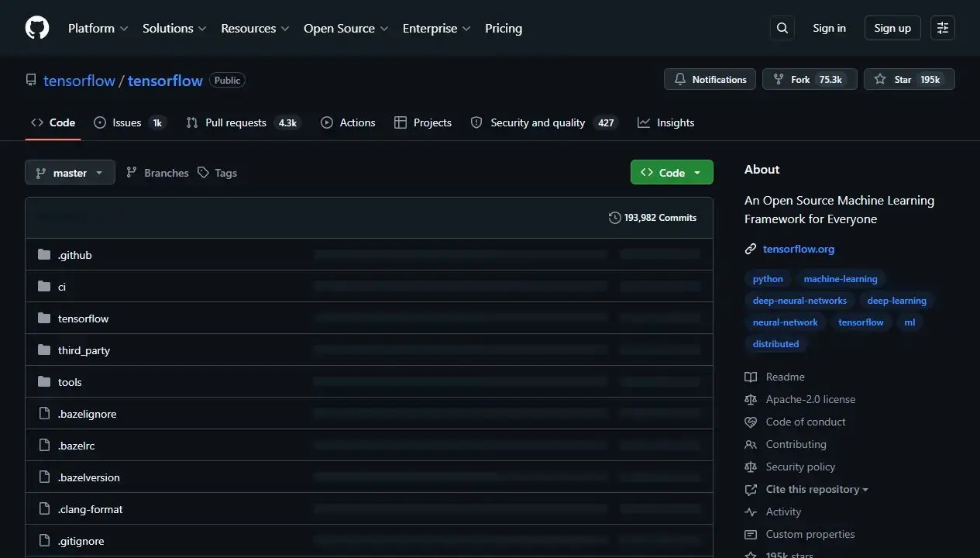The image size is (980, 558).
Task: Click the heart icon beside Code of conduct
Action: tap(751, 422)
